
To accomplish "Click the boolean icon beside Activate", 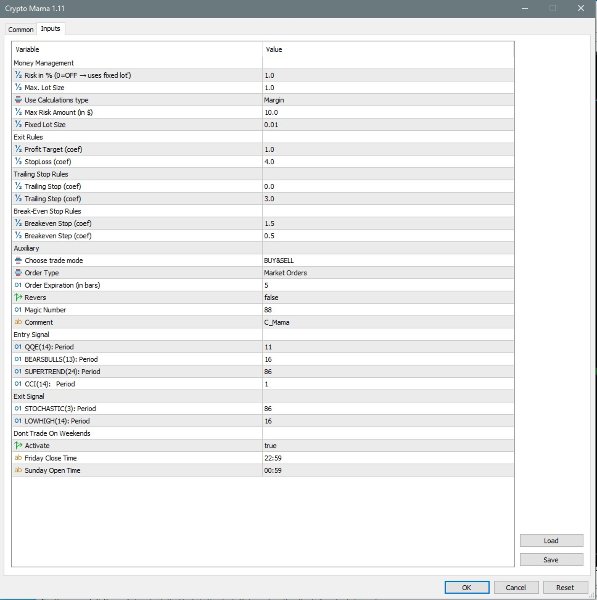I will click(18, 445).
